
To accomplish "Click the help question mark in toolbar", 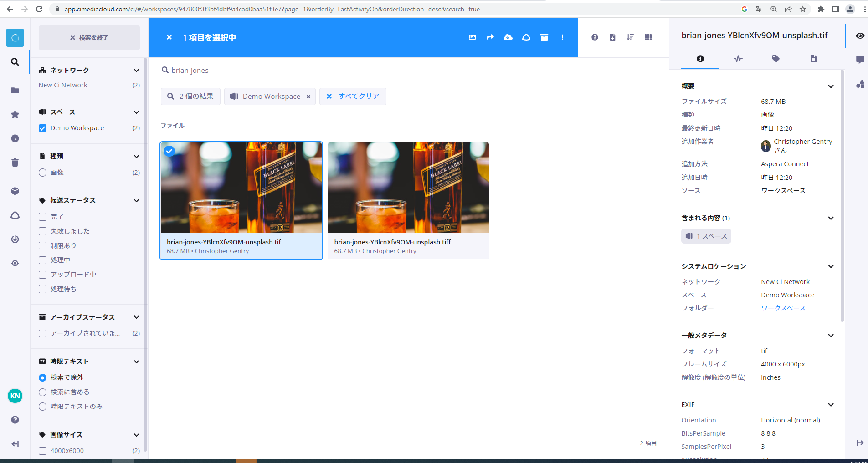I will pyautogui.click(x=595, y=37).
